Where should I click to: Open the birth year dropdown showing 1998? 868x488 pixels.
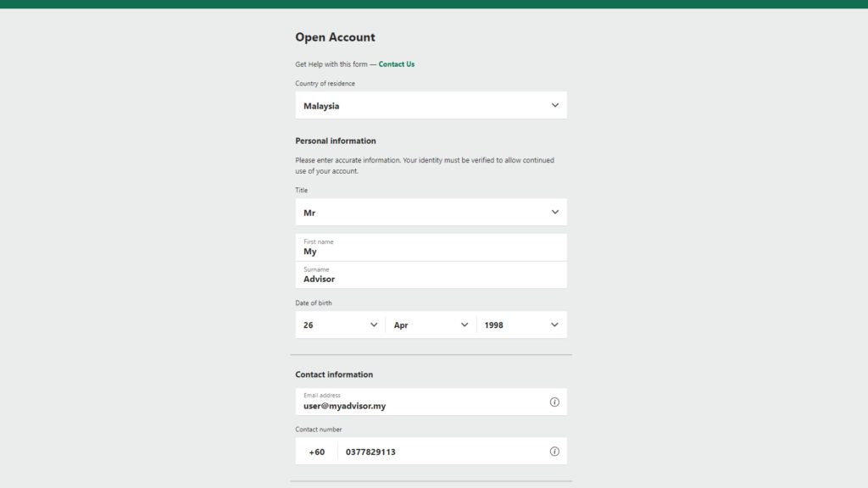pyautogui.click(x=521, y=324)
